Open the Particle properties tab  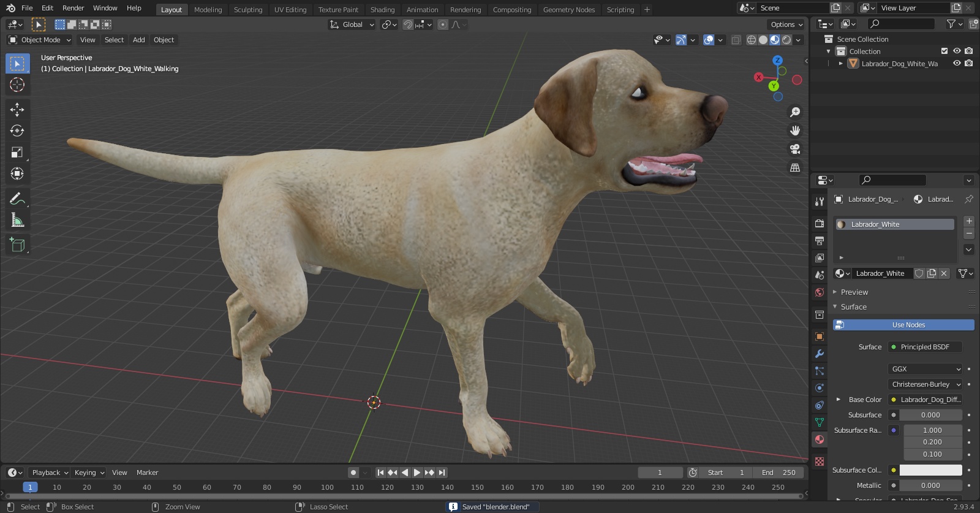[x=820, y=371]
